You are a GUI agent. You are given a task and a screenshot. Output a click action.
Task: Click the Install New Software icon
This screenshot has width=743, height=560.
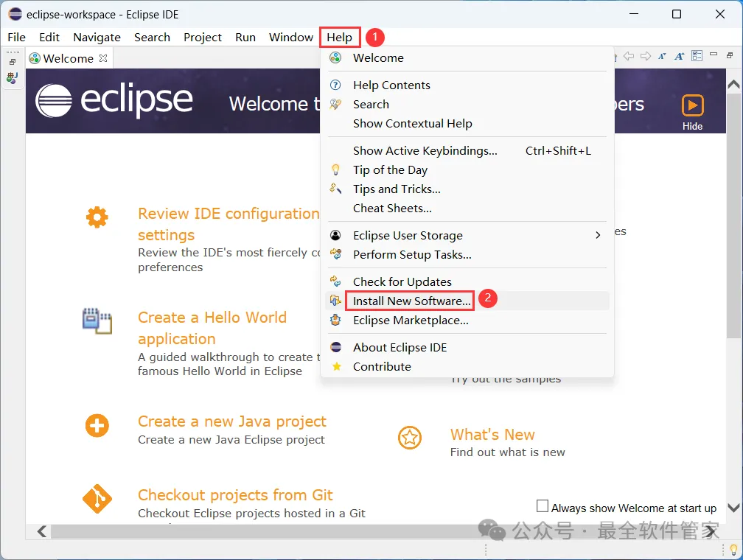(335, 301)
